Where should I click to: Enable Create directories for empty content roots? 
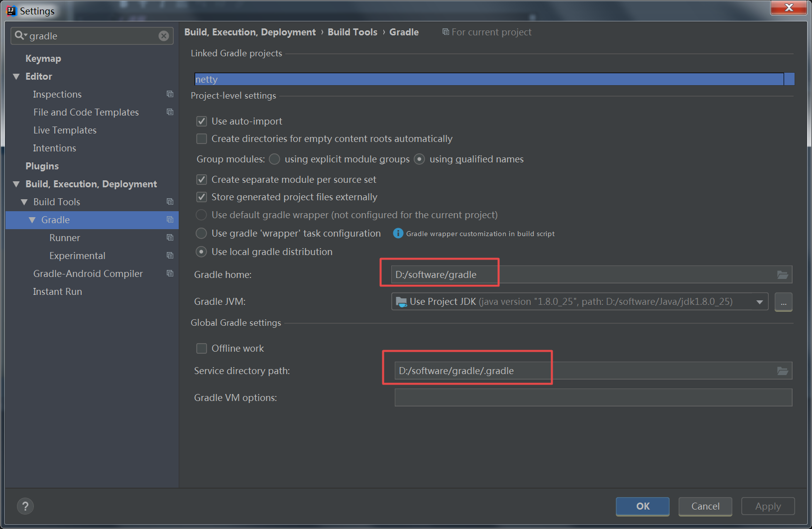[x=202, y=138]
